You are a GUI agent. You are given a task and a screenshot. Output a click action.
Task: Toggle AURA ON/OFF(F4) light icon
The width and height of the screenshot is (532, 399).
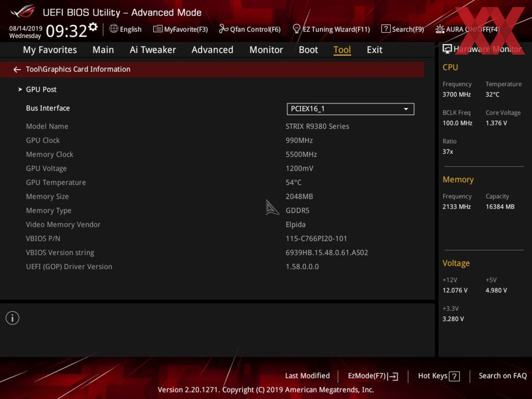pos(440,29)
